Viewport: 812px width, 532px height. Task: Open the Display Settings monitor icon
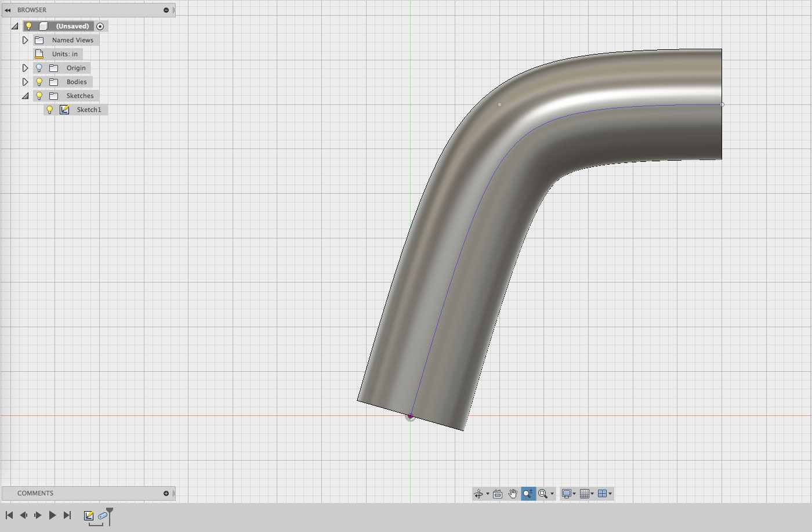[x=567, y=494]
